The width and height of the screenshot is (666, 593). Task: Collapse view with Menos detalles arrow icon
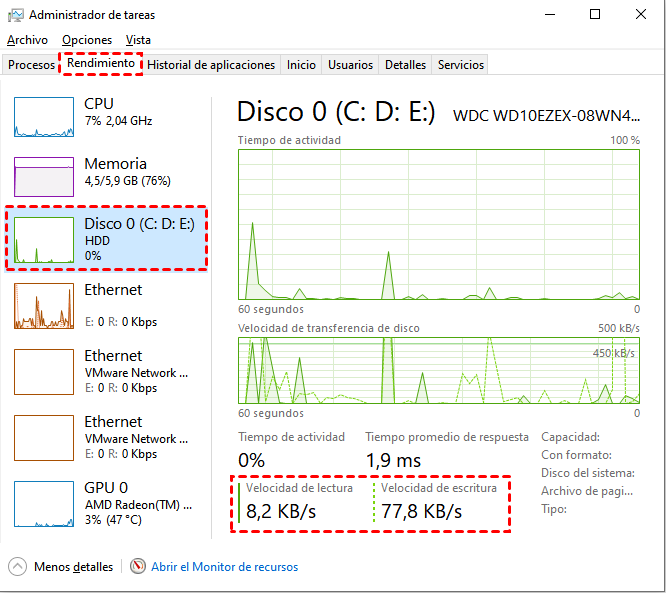(18, 566)
